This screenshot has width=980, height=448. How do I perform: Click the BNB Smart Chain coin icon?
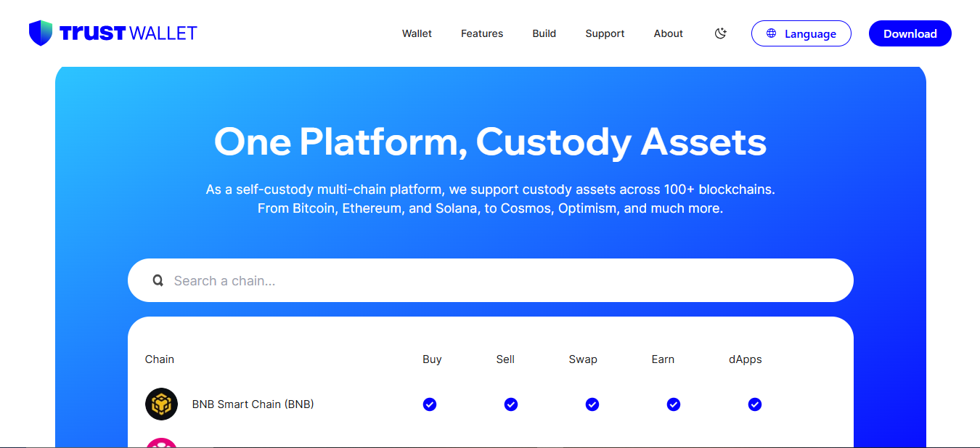pyautogui.click(x=161, y=404)
